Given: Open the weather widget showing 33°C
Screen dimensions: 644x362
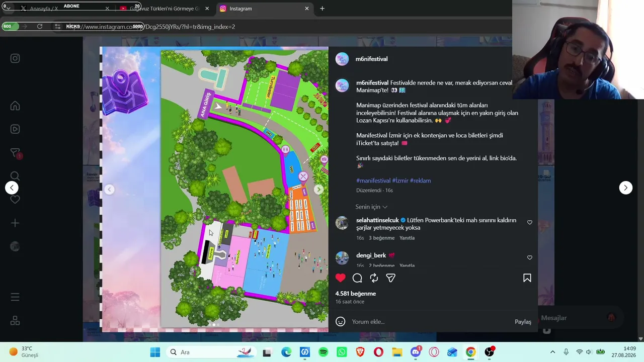Looking at the screenshot, I should point(23,352).
